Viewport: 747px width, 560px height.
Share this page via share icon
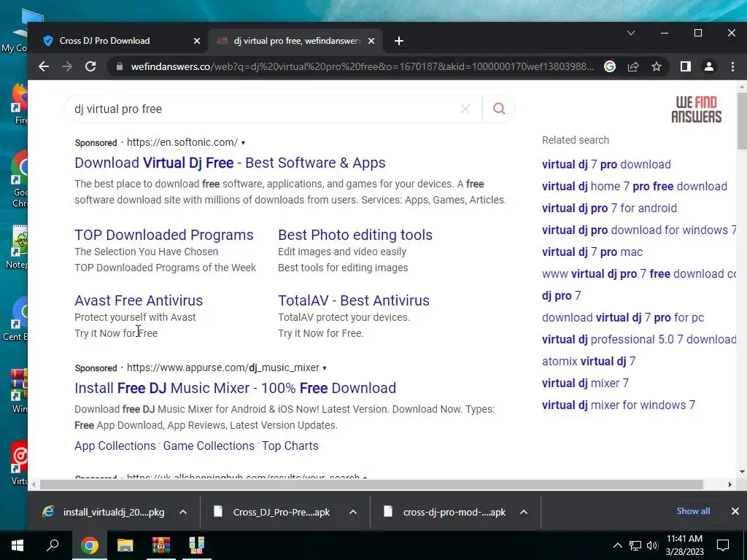[633, 66]
